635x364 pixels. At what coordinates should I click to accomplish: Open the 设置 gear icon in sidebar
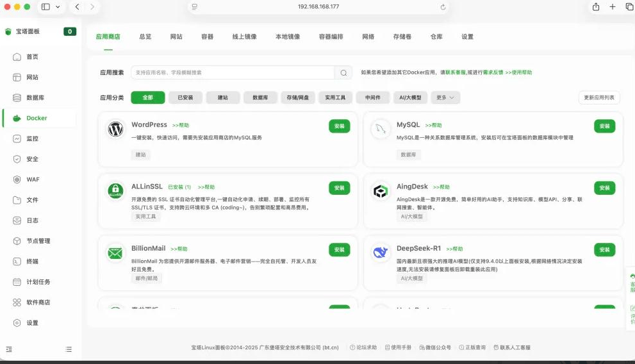point(17,323)
